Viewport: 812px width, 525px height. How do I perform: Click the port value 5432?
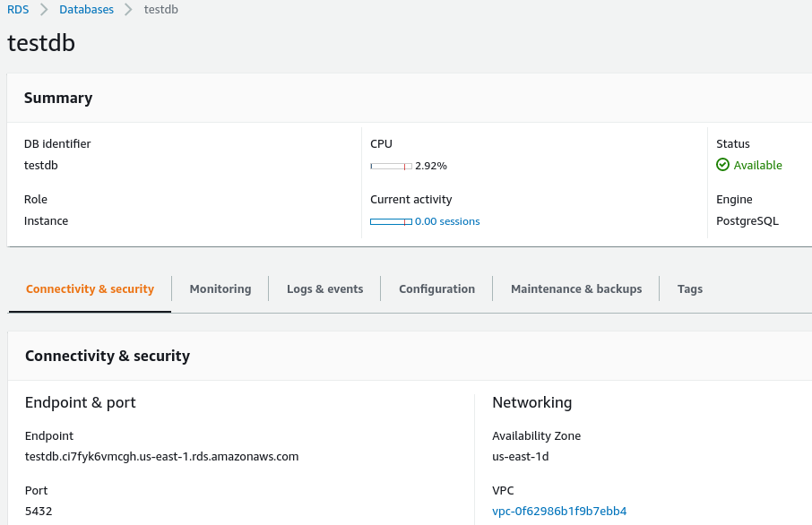pyautogui.click(x=39, y=512)
